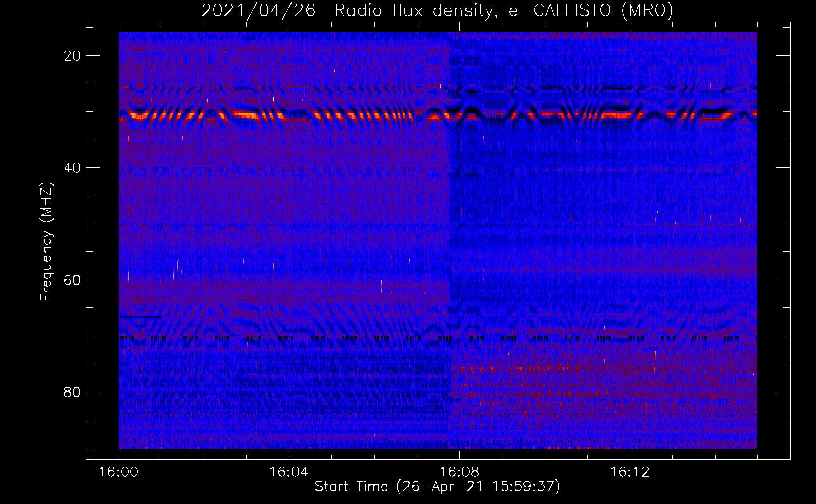Select the 'Frequency (MHZ)' y-axis label
The image size is (816, 504).
click(46, 242)
